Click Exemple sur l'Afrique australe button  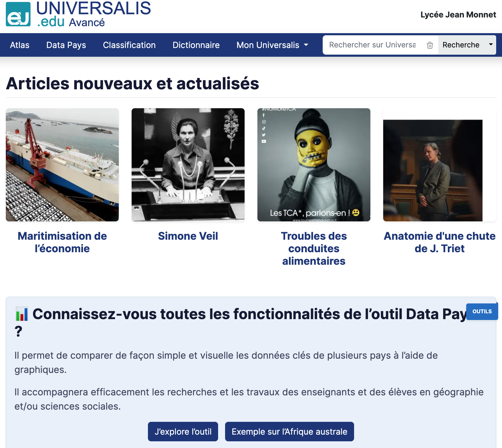(x=289, y=431)
